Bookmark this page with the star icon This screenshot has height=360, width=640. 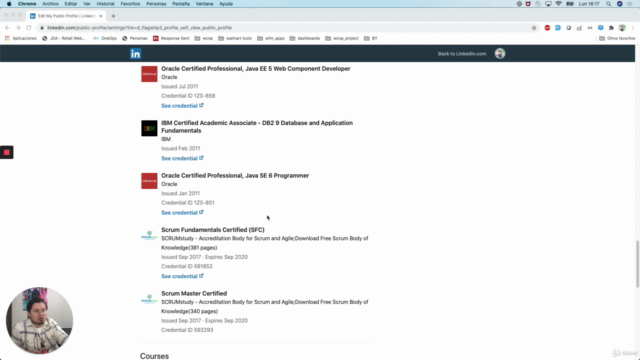[x=534, y=28]
